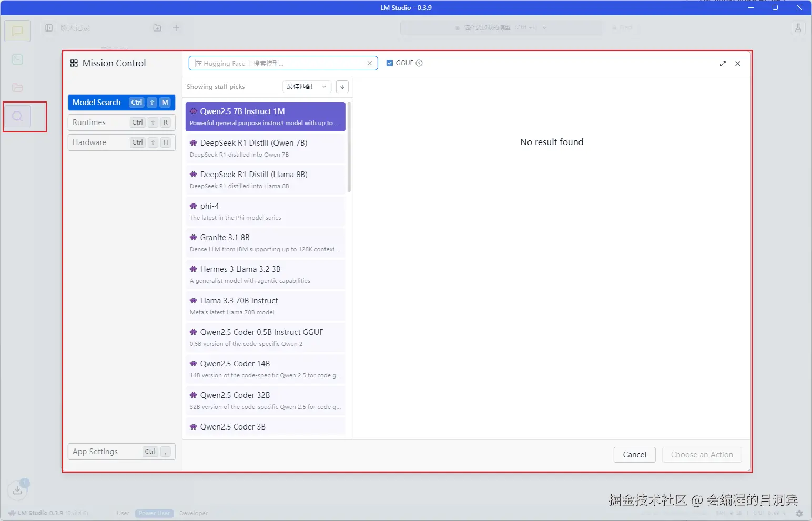Open App Settings
The image size is (812, 521).
121,452
